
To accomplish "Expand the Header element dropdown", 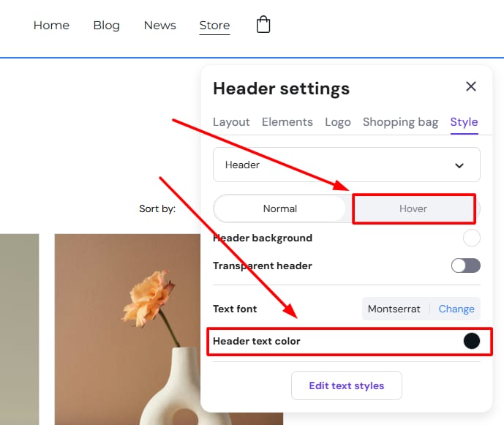I will pyautogui.click(x=346, y=165).
